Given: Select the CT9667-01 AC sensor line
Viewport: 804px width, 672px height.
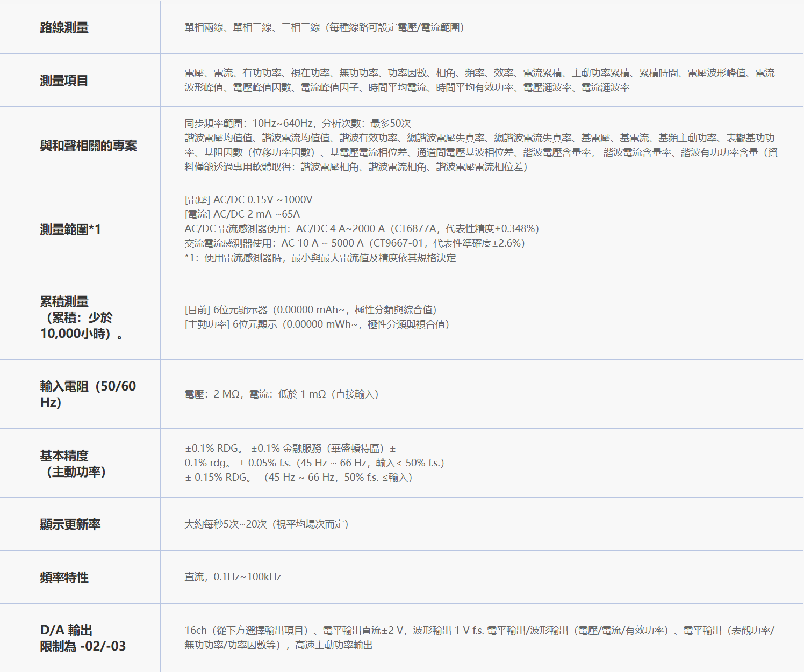Looking at the screenshot, I should (x=355, y=243).
